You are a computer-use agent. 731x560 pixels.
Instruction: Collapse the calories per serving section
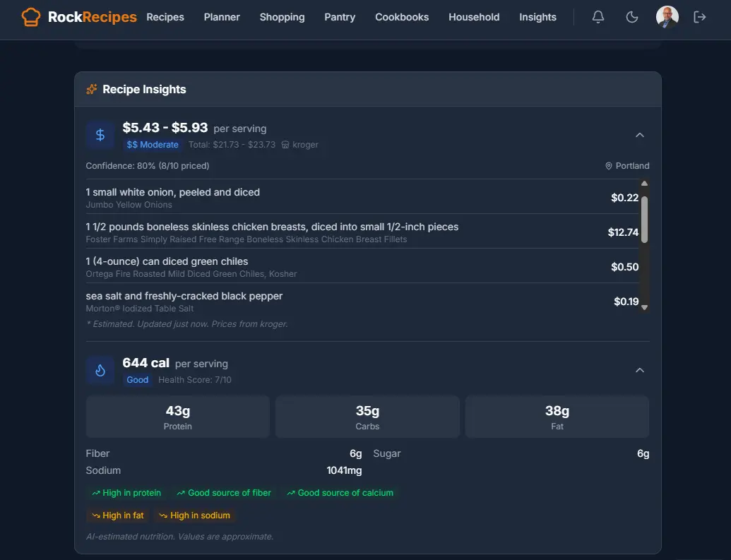pyautogui.click(x=640, y=370)
